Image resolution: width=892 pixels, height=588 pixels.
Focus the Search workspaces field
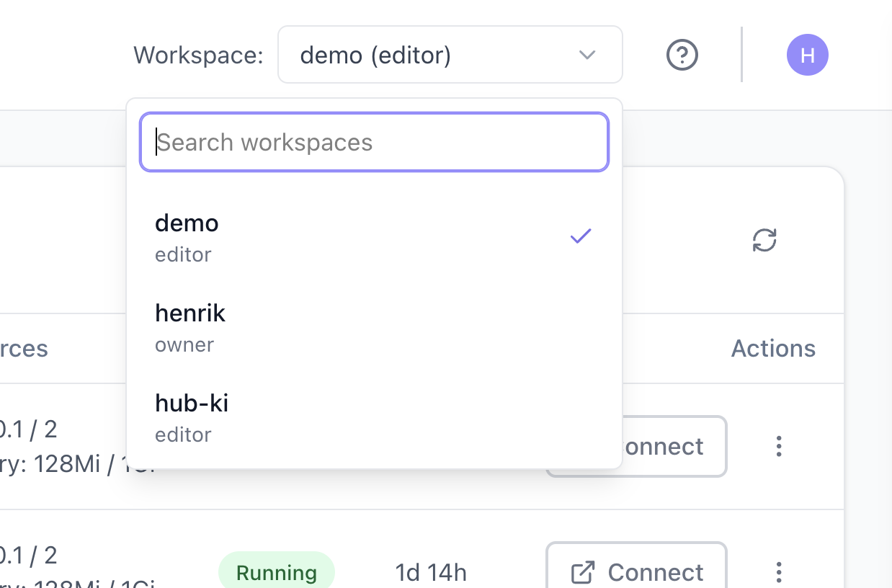tap(374, 142)
